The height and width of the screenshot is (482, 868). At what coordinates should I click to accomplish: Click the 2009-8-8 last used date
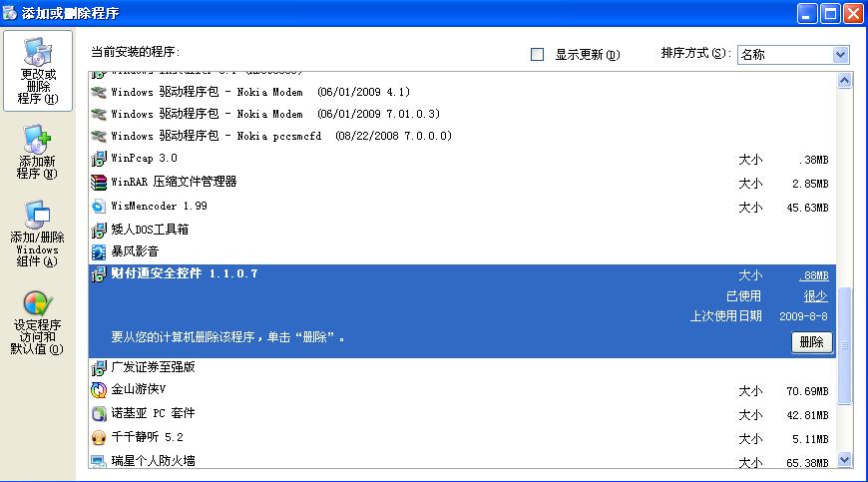tap(803, 316)
